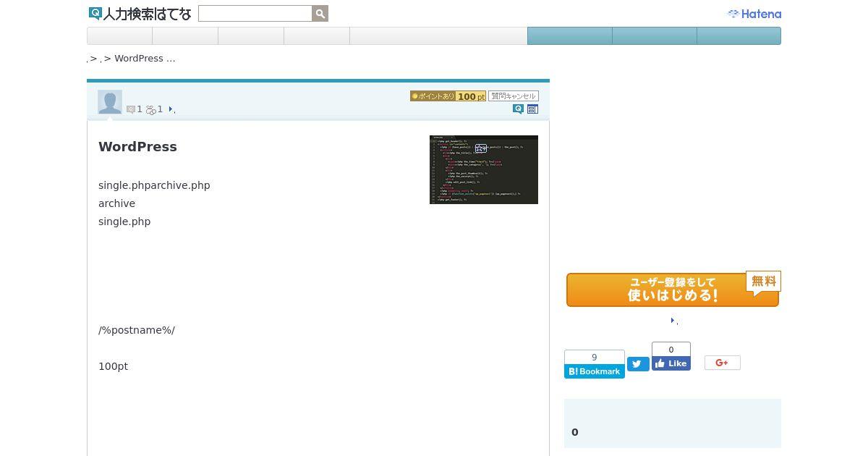Click the blue Q icon under the points badge
The height and width of the screenshot is (456, 868).
518,109
